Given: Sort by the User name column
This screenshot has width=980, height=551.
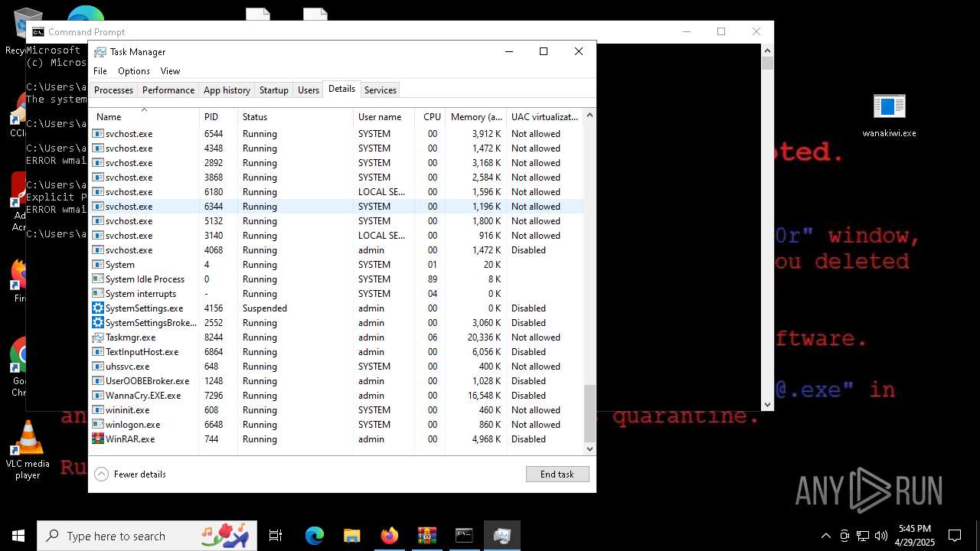Looking at the screenshot, I should point(384,117).
